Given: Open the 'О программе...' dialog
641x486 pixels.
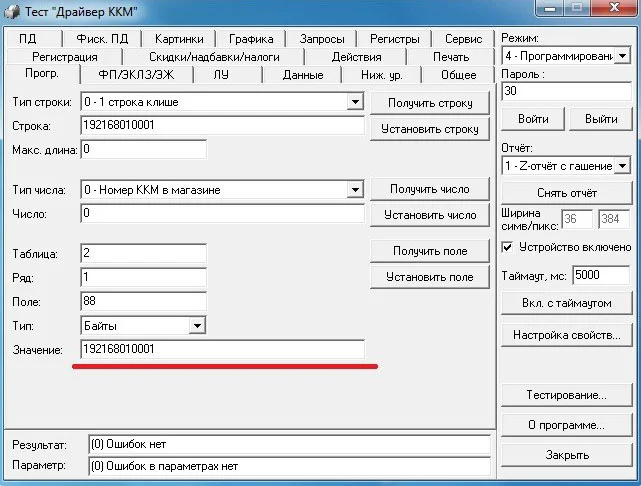Looking at the screenshot, I should coord(567,425).
